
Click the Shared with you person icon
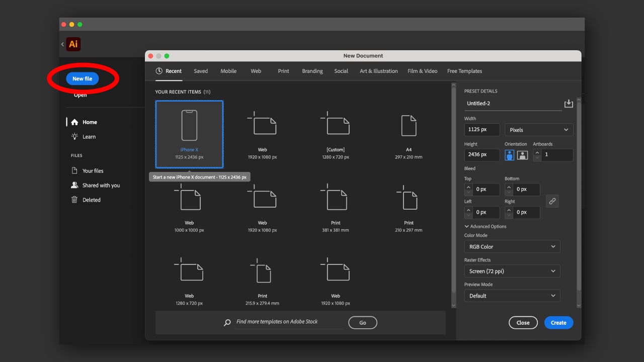coord(74,185)
